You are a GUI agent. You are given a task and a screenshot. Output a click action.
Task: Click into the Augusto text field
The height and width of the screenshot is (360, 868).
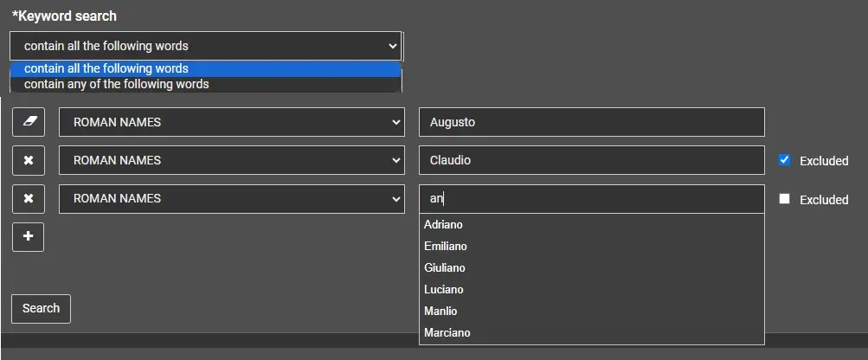pos(591,122)
